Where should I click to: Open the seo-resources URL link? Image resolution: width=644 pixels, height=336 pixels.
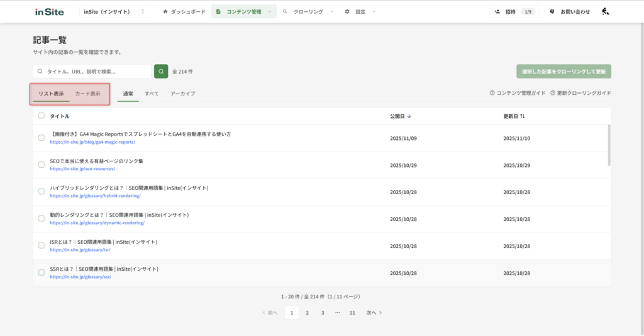click(x=82, y=169)
